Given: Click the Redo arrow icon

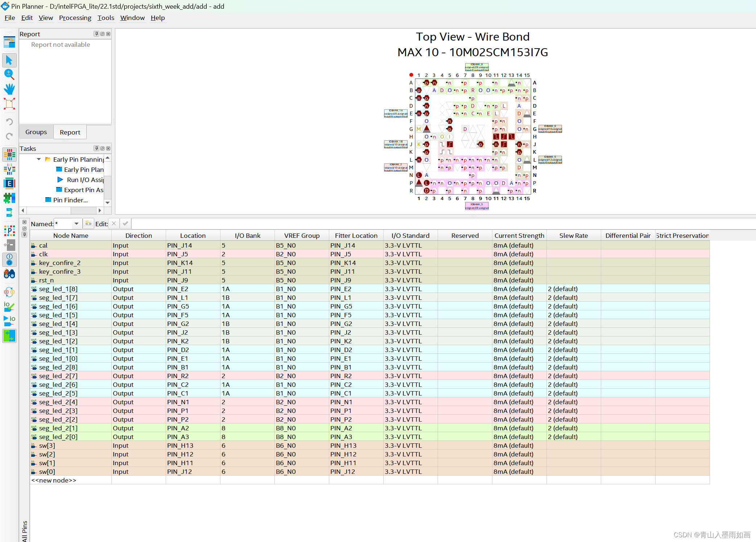Looking at the screenshot, I should (x=9, y=136).
